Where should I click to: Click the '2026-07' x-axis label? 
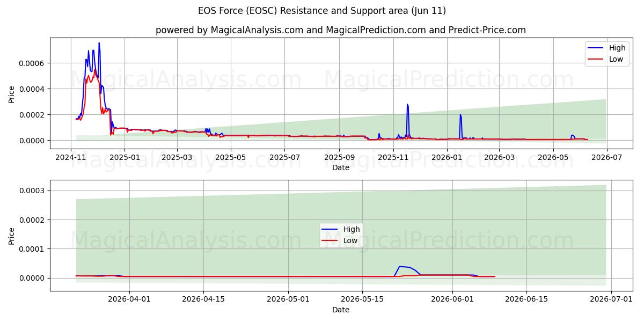(x=606, y=157)
